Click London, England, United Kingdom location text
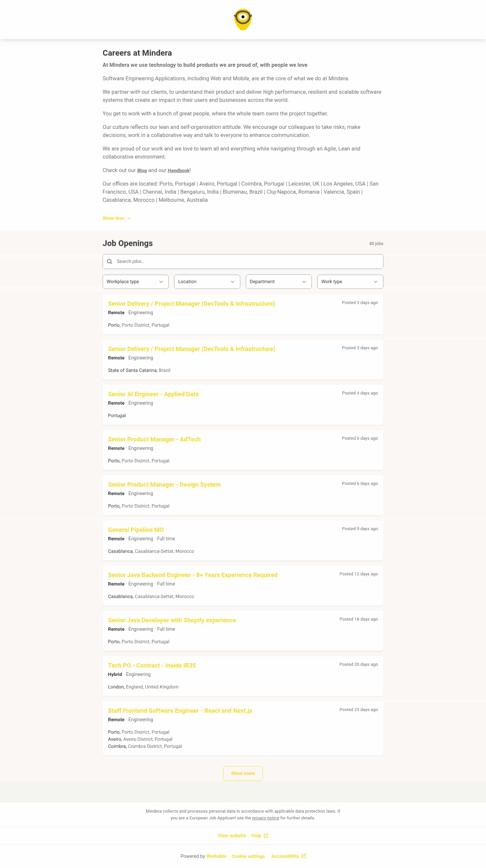The width and height of the screenshot is (486, 868). (143, 687)
